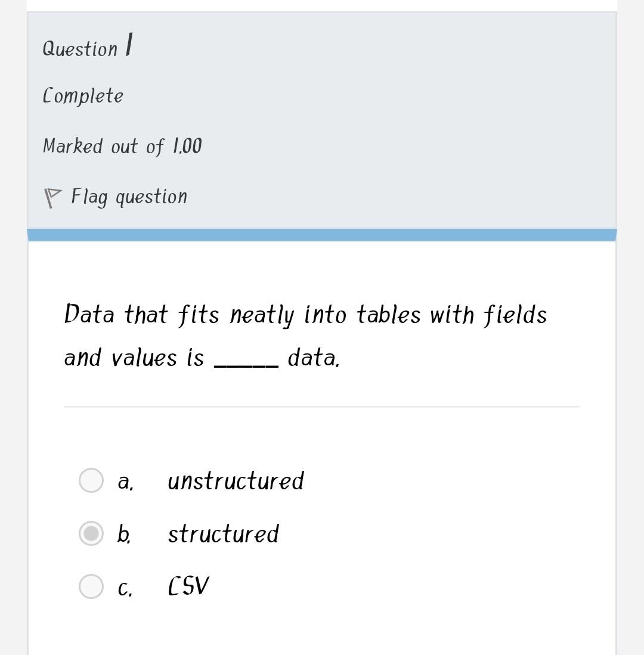Image resolution: width=644 pixels, height=655 pixels.
Task: Click the Complete status label
Action: (x=83, y=95)
